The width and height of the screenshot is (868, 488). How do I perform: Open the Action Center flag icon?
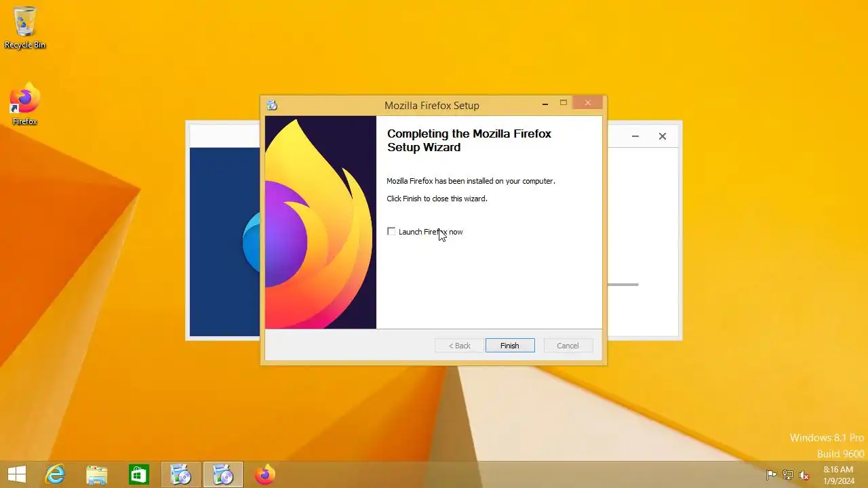click(x=771, y=475)
